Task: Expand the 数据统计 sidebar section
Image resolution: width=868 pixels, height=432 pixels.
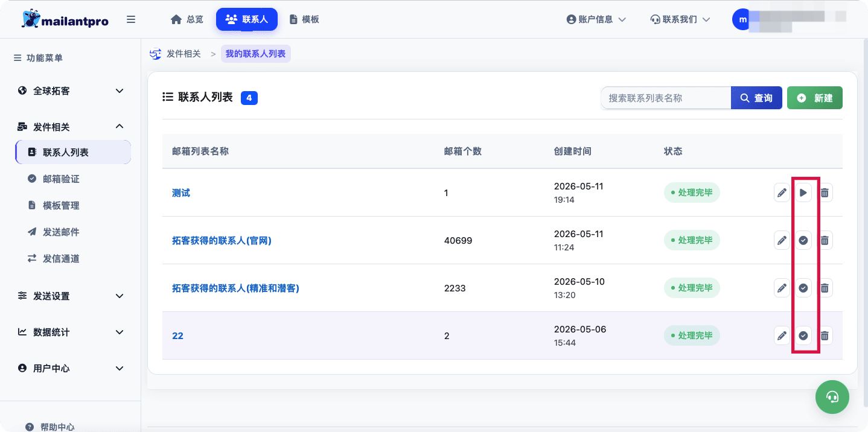Action: pyautogui.click(x=71, y=332)
